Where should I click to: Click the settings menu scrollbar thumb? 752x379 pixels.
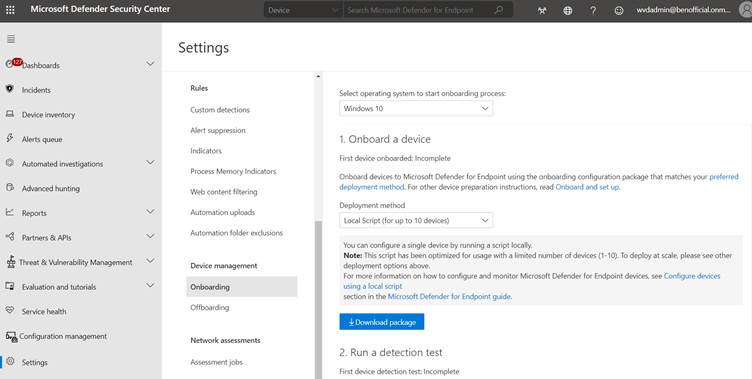[x=318, y=300]
